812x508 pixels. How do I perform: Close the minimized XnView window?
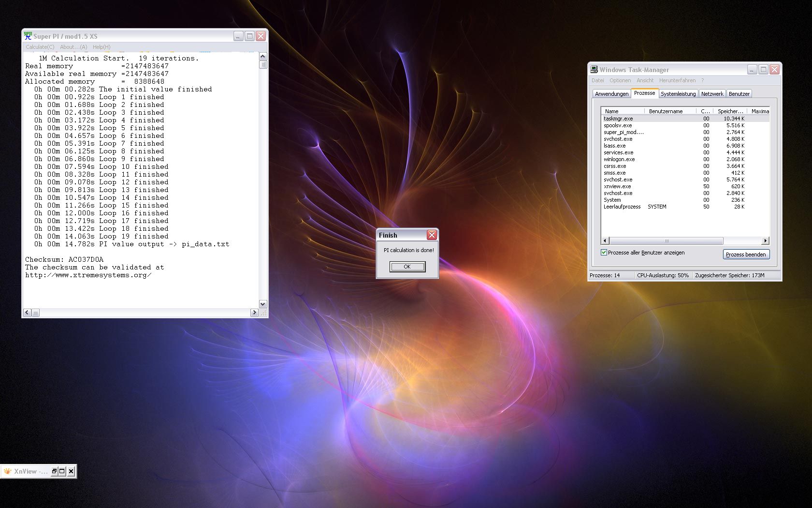(71, 471)
